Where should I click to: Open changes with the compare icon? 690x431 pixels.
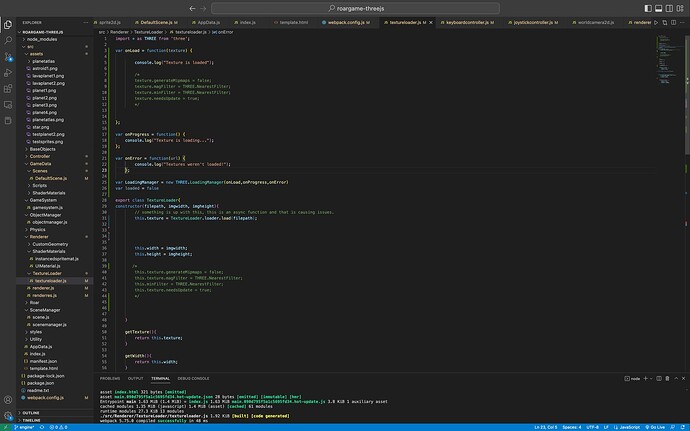pos(664,22)
